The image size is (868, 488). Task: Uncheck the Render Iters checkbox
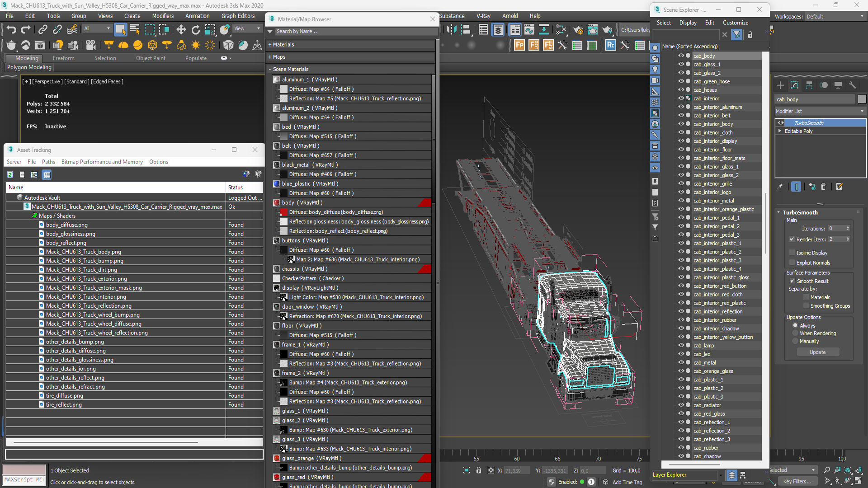792,239
